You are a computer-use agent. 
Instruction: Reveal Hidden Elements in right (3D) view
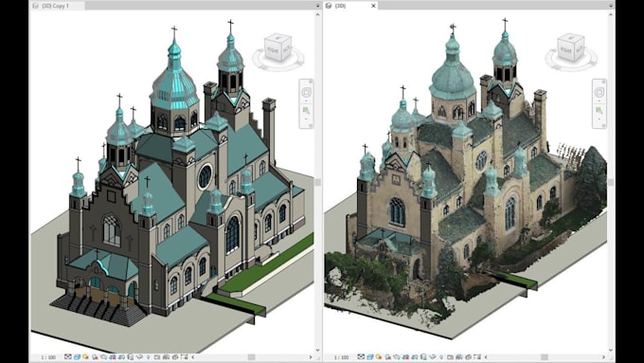coord(442,357)
